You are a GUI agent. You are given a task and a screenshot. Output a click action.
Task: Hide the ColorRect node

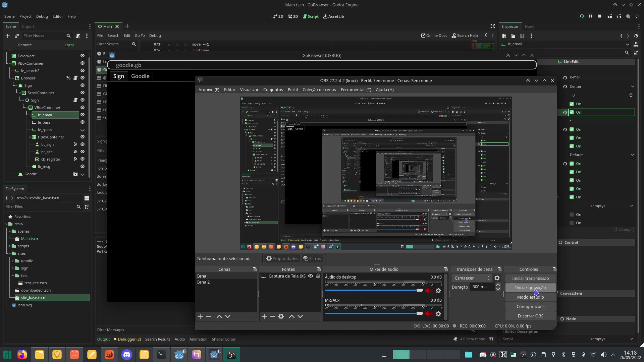click(x=83, y=56)
